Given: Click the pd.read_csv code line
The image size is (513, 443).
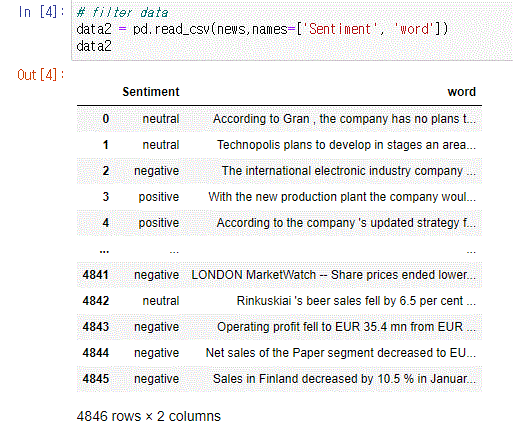Looking at the screenshot, I should [262, 29].
